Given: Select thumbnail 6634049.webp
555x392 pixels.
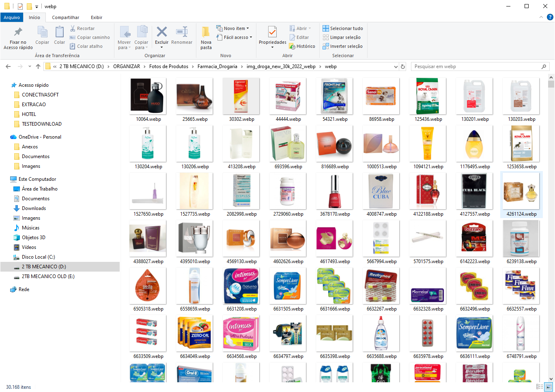Looking at the screenshot, I should pos(195,337).
